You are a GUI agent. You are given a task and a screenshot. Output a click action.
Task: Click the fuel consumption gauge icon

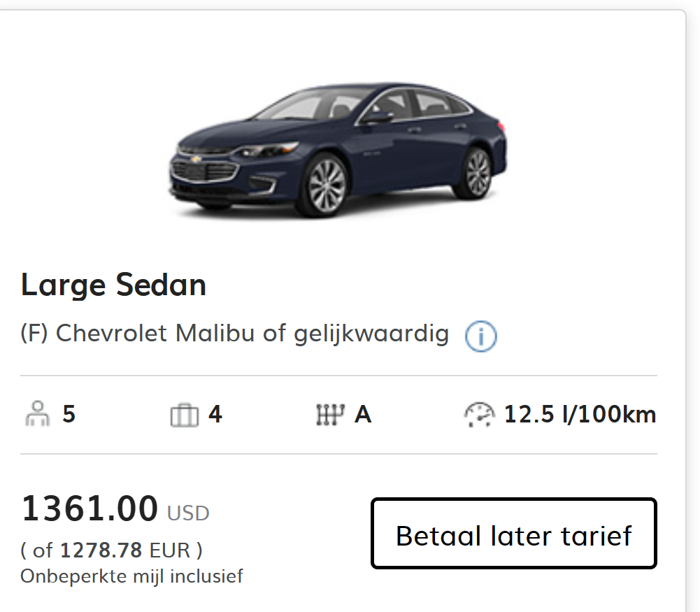(x=479, y=415)
